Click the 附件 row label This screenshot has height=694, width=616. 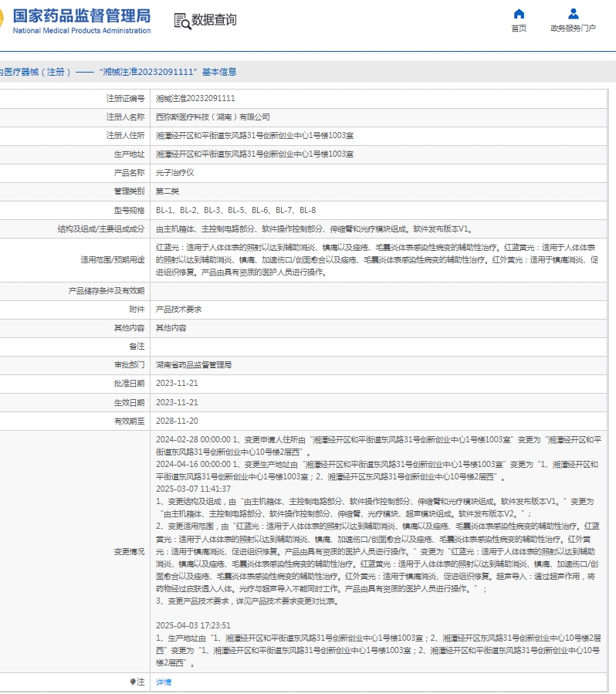[x=137, y=310]
